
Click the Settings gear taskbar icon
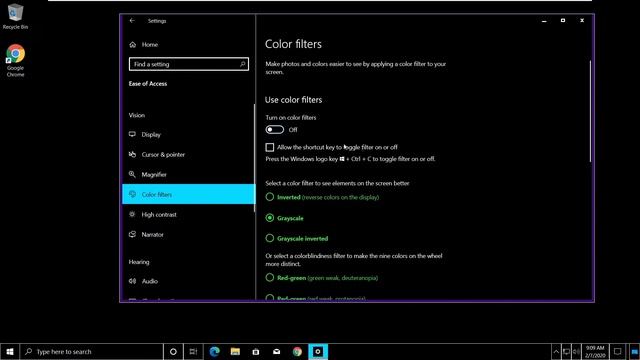318,351
